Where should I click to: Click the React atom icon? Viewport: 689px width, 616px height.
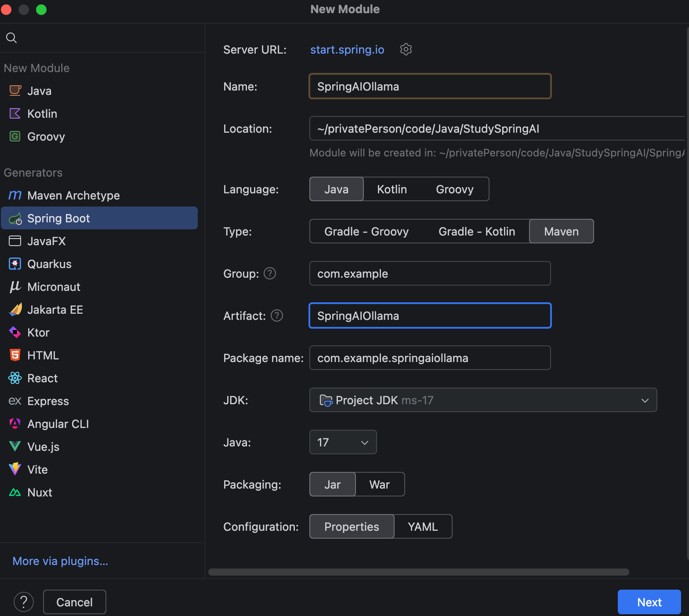[x=15, y=378]
